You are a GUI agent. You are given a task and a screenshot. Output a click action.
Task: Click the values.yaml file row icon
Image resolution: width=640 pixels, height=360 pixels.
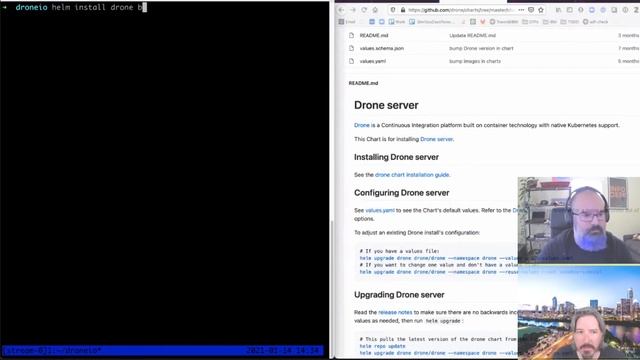[351, 61]
